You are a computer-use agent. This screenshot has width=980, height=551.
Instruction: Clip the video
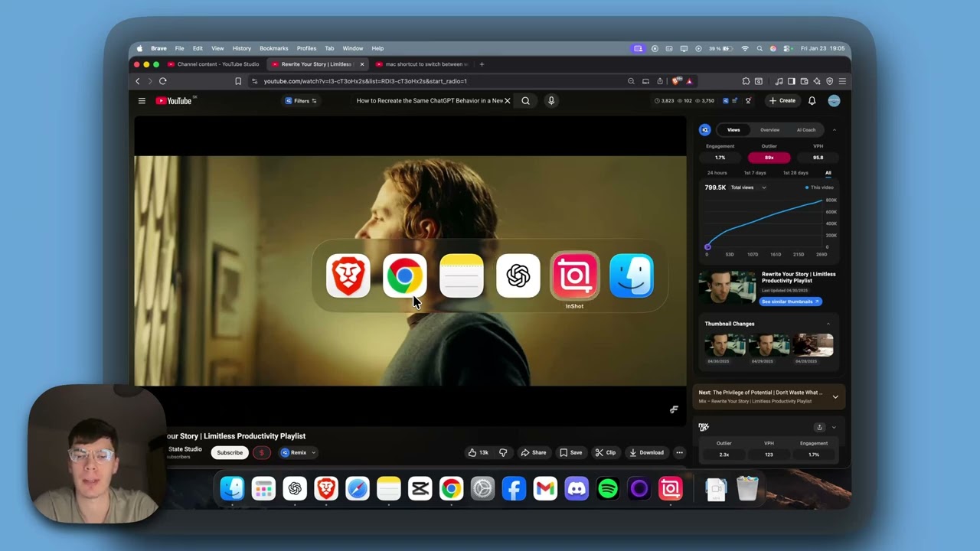[x=605, y=452]
